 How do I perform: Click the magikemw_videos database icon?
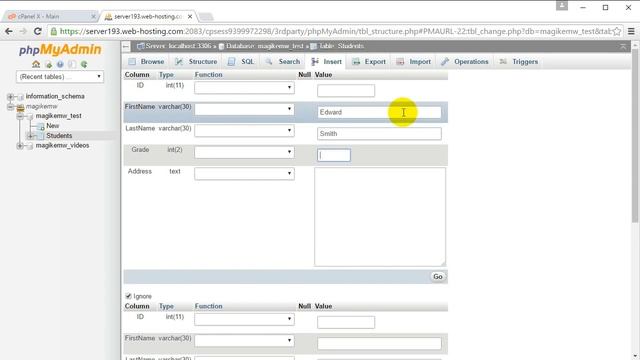(30, 146)
